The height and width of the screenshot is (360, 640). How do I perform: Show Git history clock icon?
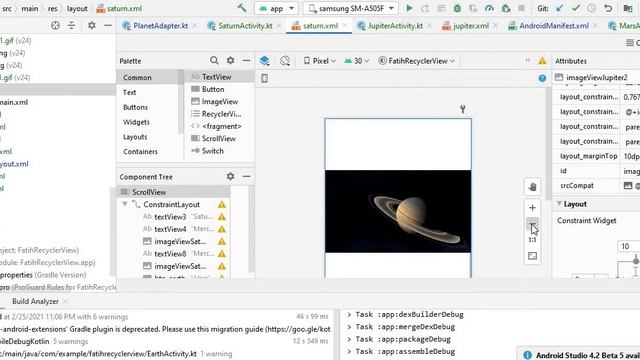click(591, 8)
